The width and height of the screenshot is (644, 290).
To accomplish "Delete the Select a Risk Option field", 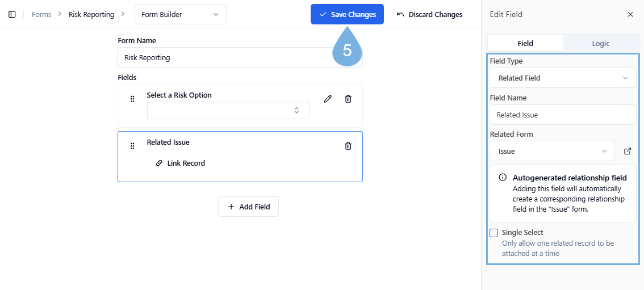I will pyautogui.click(x=348, y=99).
